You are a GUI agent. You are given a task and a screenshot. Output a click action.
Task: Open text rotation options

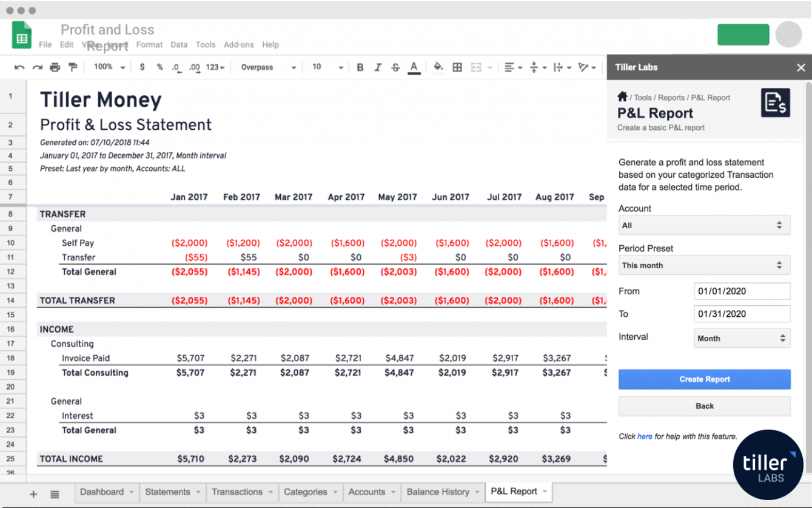(587, 67)
